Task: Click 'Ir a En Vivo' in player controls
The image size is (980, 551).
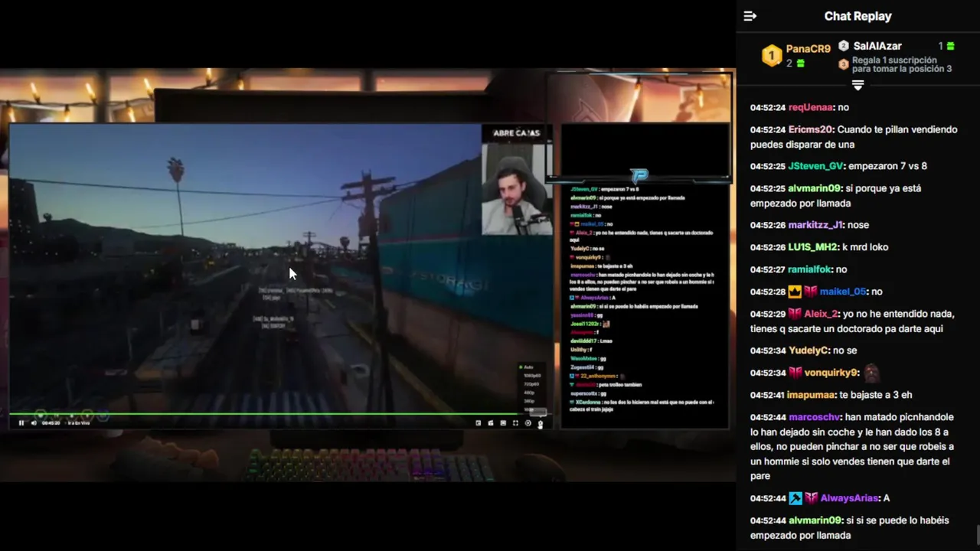Action: (79, 423)
